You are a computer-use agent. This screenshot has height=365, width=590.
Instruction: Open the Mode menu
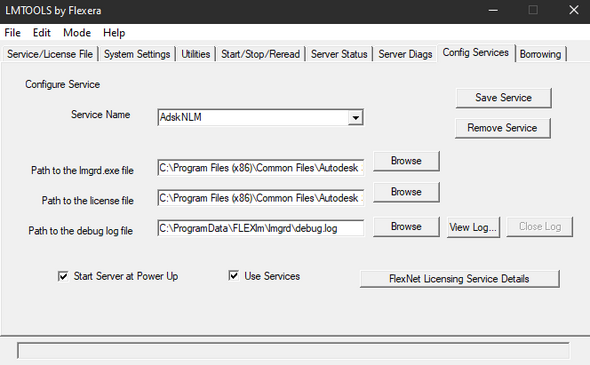click(x=77, y=33)
